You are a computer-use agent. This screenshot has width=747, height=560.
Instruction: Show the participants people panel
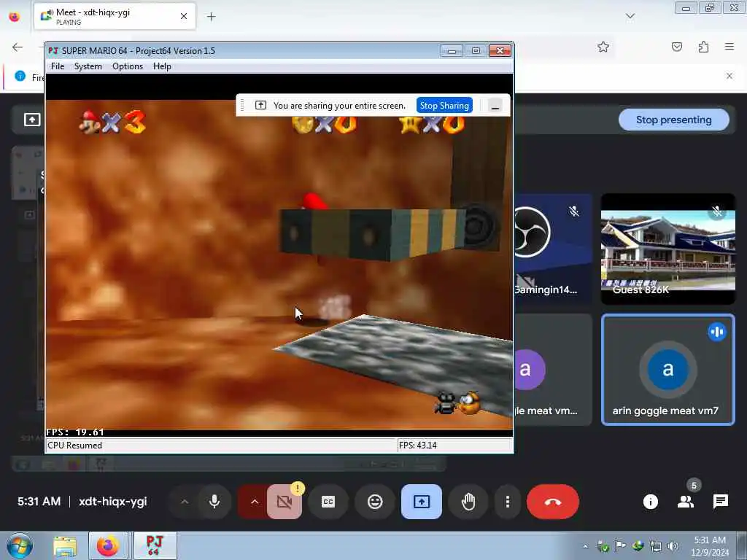(686, 502)
